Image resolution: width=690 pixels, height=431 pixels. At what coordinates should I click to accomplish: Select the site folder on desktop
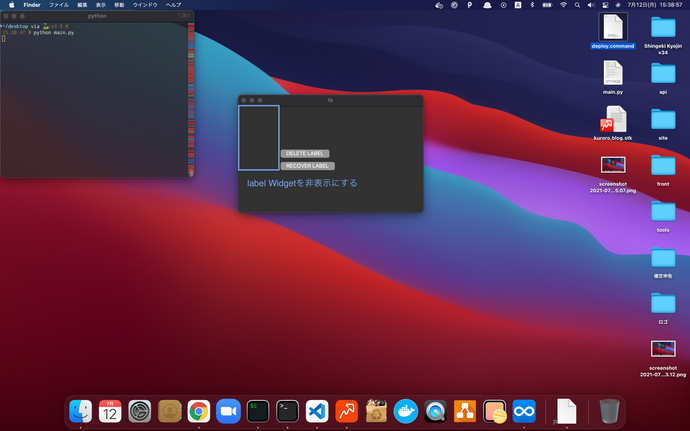(x=663, y=123)
